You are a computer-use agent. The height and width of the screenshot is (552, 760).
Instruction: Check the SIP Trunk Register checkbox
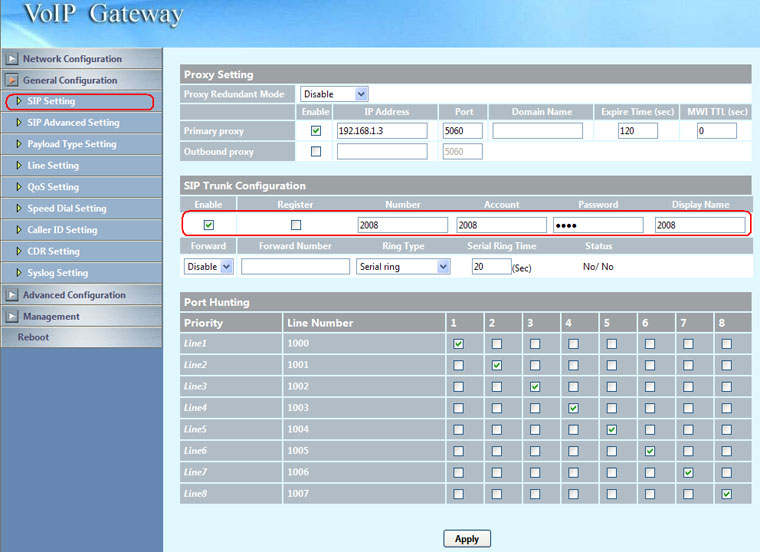[x=295, y=225]
